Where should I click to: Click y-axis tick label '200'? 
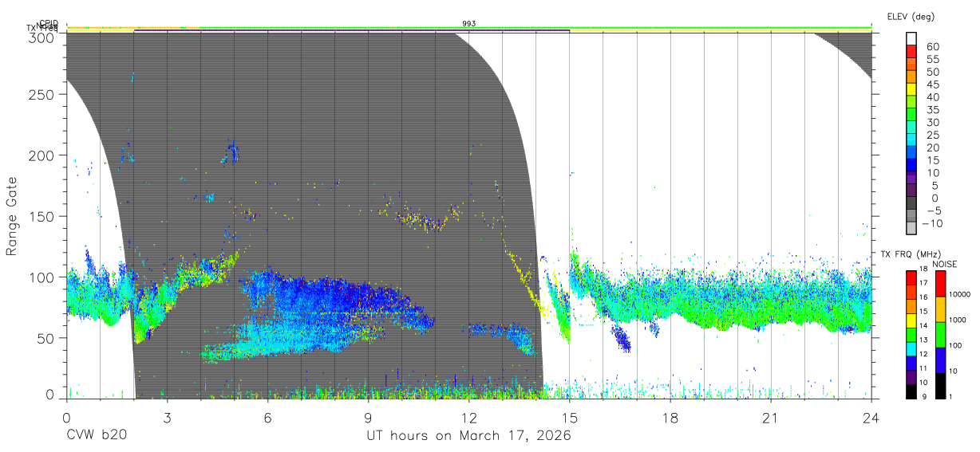[x=42, y=155]
